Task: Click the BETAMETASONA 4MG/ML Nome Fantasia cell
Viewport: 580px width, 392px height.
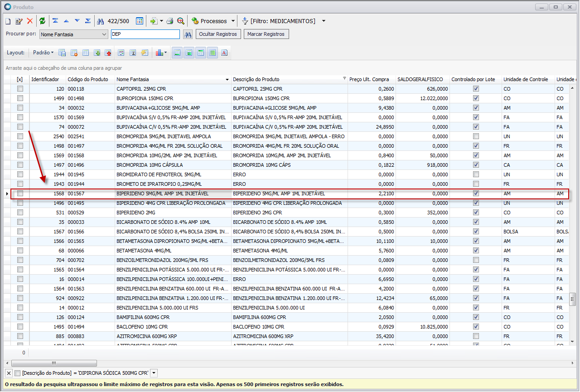Action: point(173,251)
